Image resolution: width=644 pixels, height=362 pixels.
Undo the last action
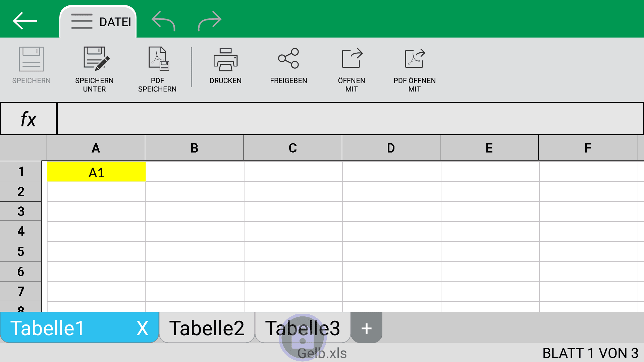pos(163,21)
